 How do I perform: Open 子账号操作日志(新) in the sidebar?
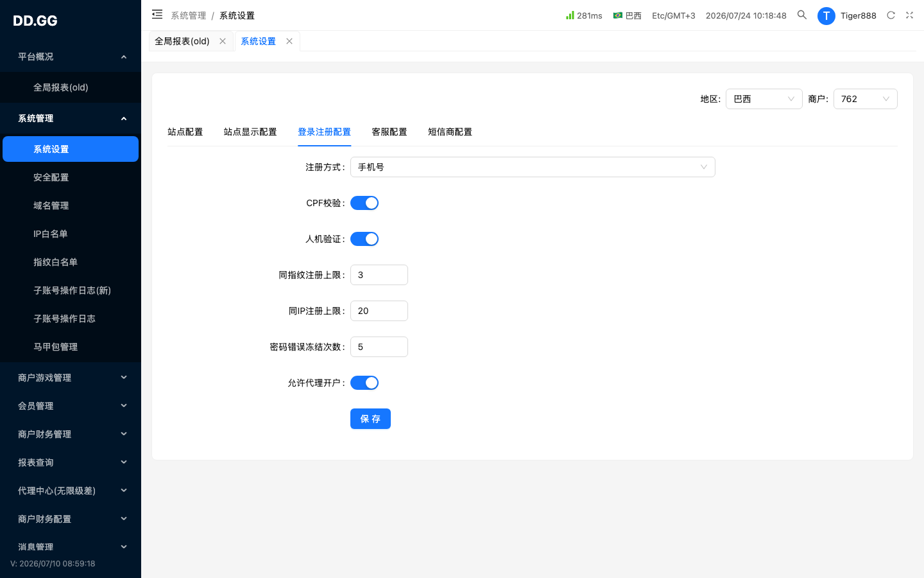71,290
